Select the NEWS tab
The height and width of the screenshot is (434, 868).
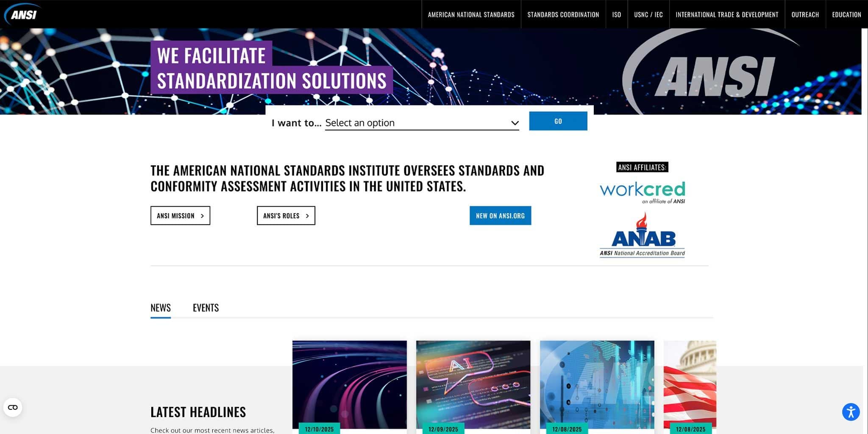coord(160,308)
